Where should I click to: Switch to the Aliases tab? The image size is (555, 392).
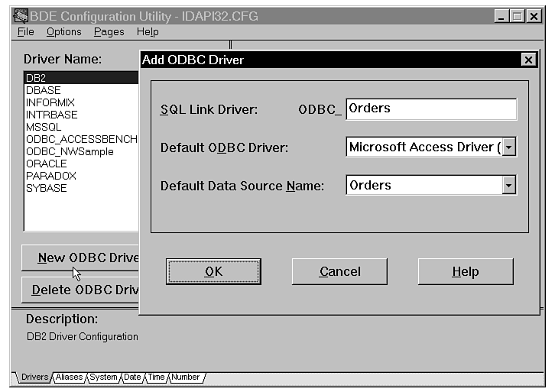point(69,377)
